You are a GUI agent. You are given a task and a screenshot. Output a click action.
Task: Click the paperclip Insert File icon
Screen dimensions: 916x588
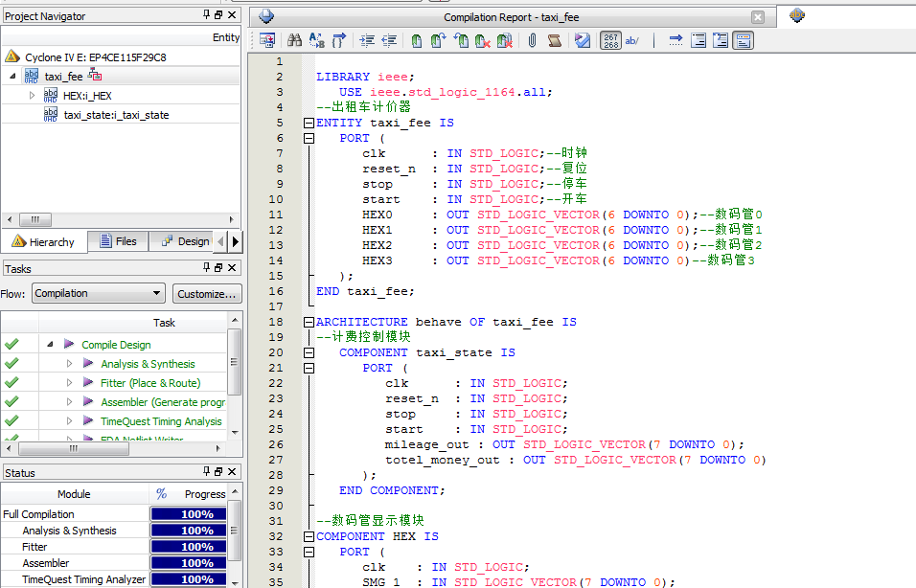click(x=532, y=40)
